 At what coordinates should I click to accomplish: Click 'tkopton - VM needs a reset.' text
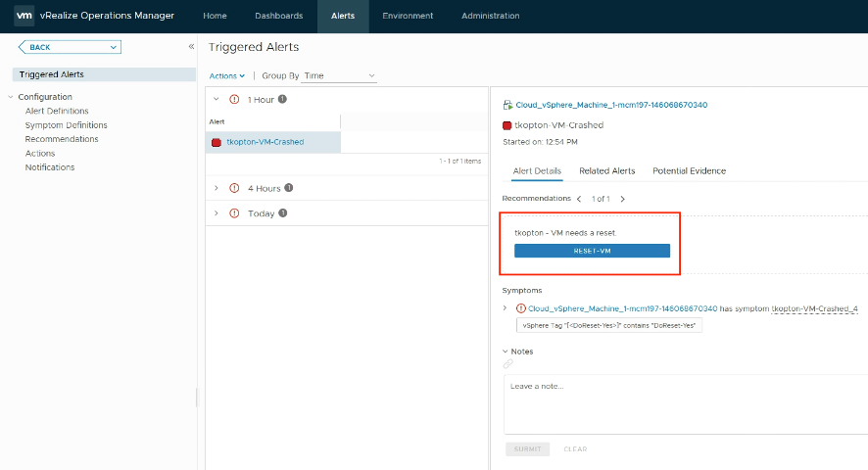[565, 233]
